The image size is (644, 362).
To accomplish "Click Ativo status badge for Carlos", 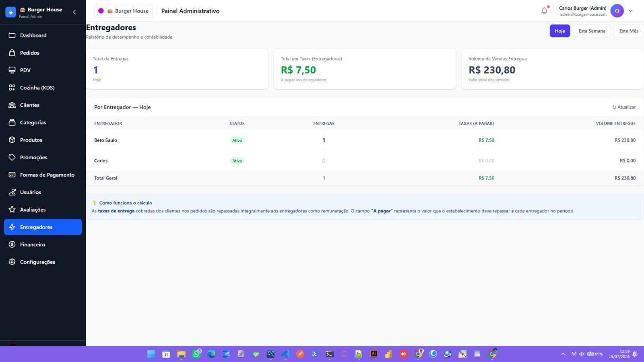I will 237,160.
